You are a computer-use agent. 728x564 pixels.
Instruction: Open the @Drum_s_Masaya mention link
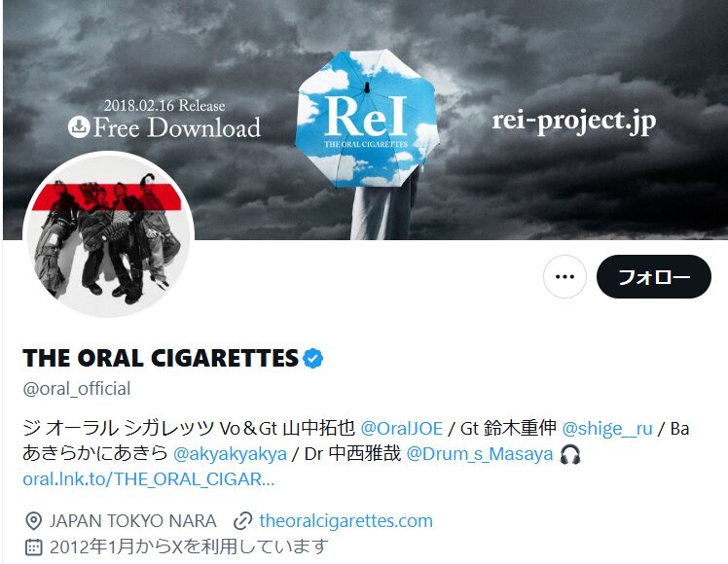(480, 453)
